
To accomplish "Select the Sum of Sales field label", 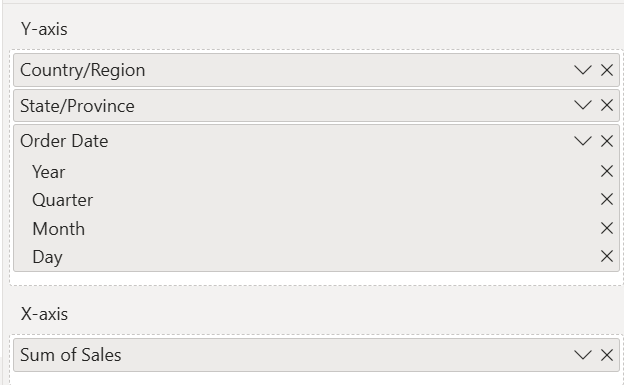I will tap(70, 355).
